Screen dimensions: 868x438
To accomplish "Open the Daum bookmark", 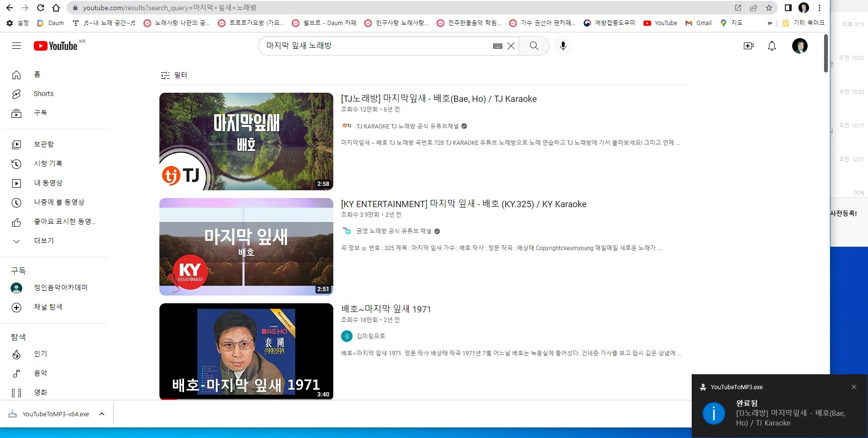I will click(x=51, y=23).
